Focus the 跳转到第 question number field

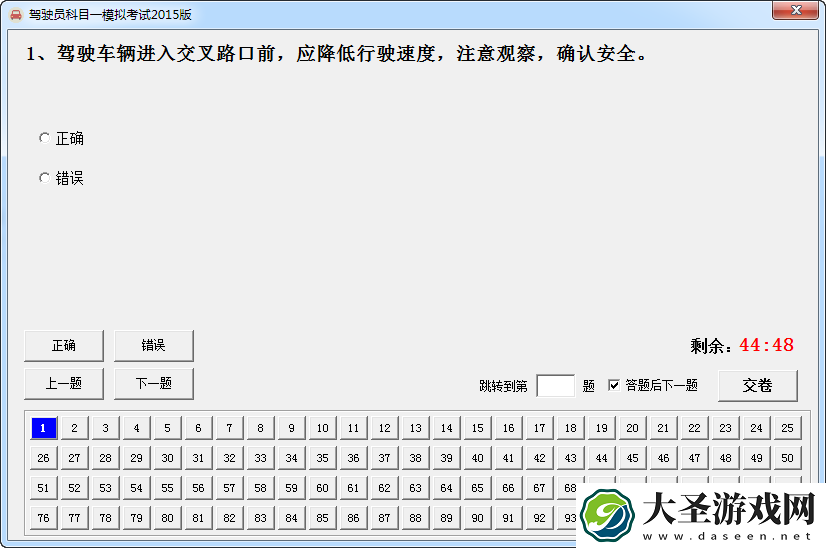tap(555, 386)
